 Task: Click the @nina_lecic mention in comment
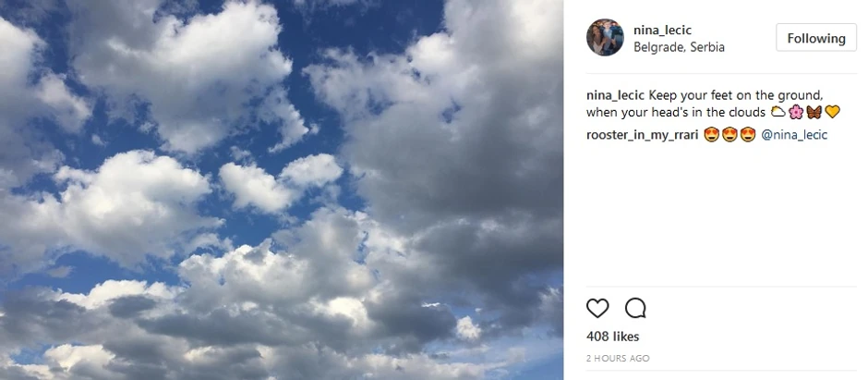click(x=794, y=135)
